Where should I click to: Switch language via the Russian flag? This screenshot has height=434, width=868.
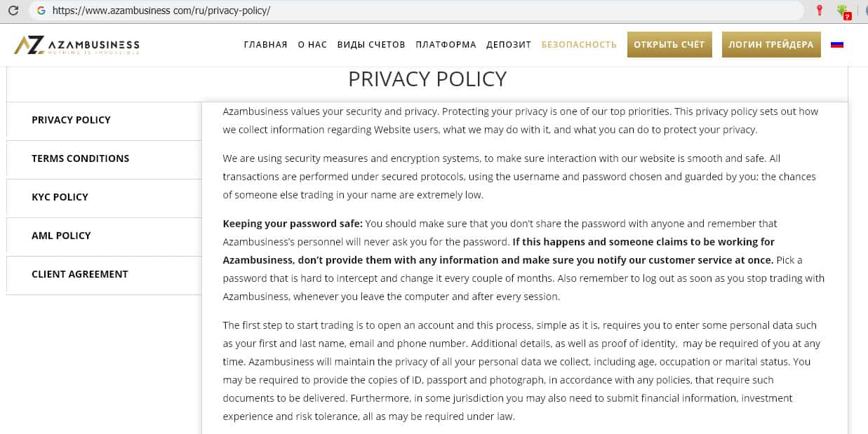pos(836,44)
